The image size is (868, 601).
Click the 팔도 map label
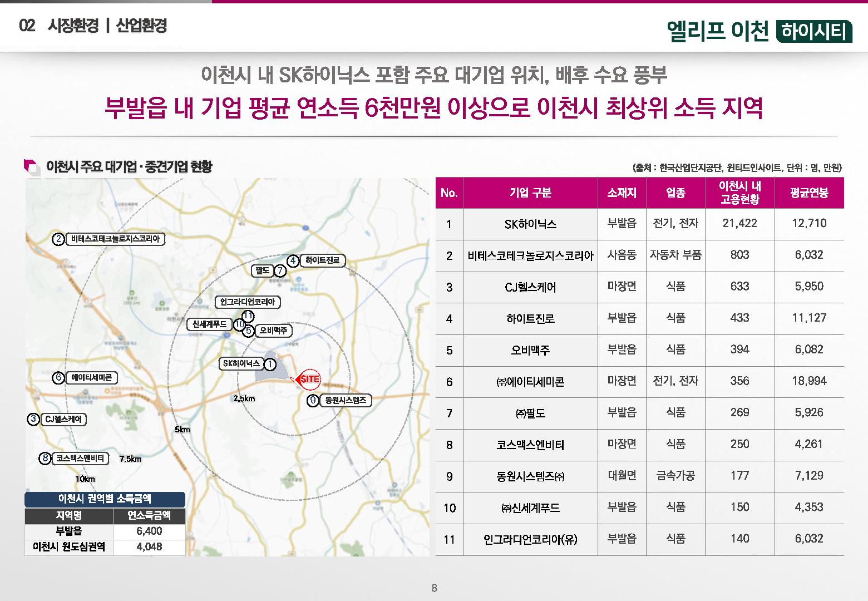pyautogui.click(x=263, y=270)
